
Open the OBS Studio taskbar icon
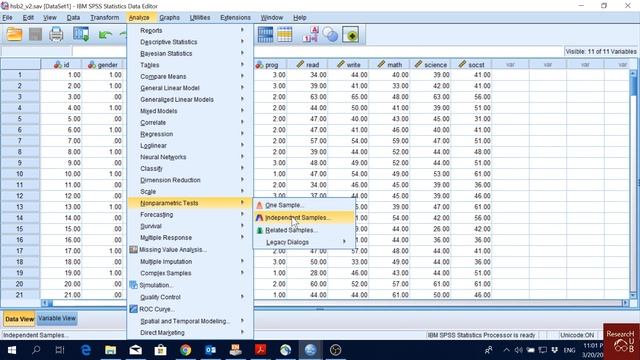(x=335, y=350)
